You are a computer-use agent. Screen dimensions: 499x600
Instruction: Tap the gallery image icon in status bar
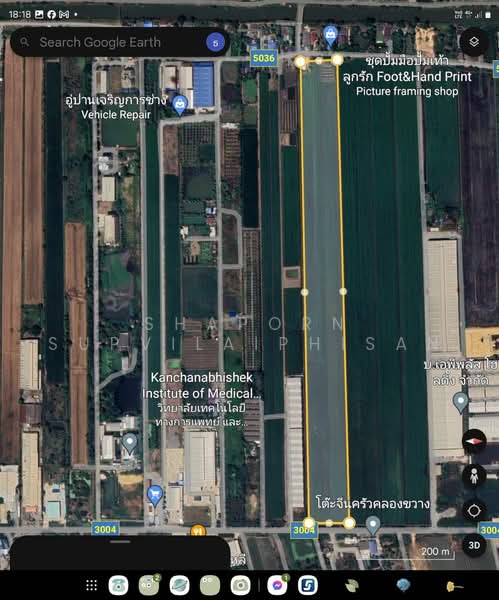pyautogui.click(x=39, y=15)
